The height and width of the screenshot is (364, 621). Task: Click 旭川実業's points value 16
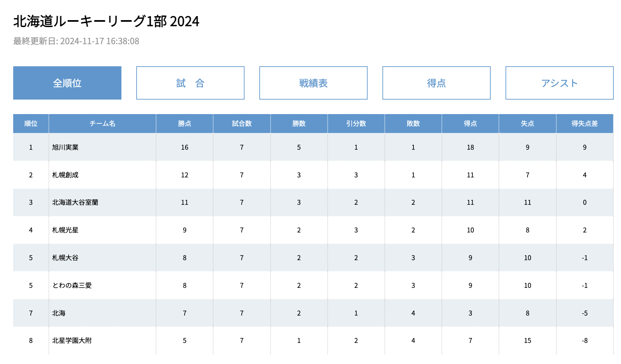185,147
